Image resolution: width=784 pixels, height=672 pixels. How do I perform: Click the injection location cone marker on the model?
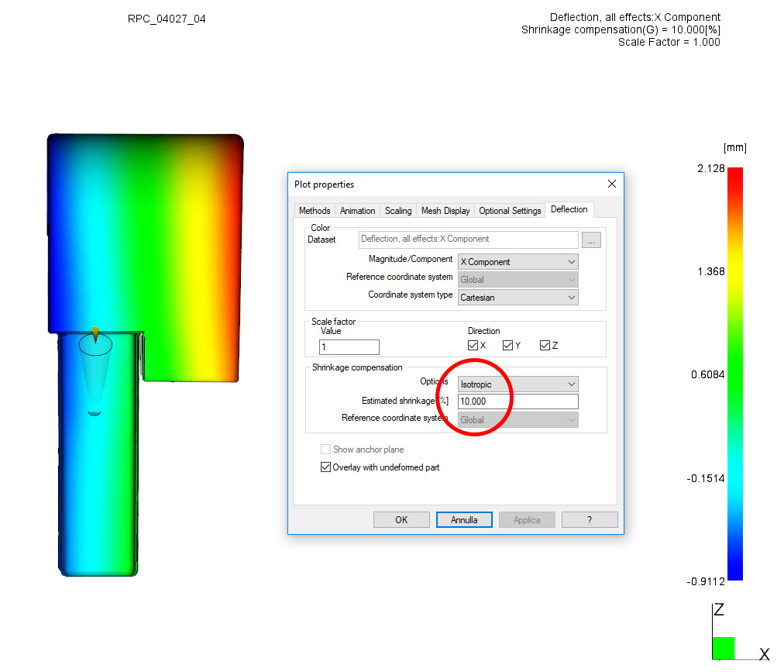point(95,335)
